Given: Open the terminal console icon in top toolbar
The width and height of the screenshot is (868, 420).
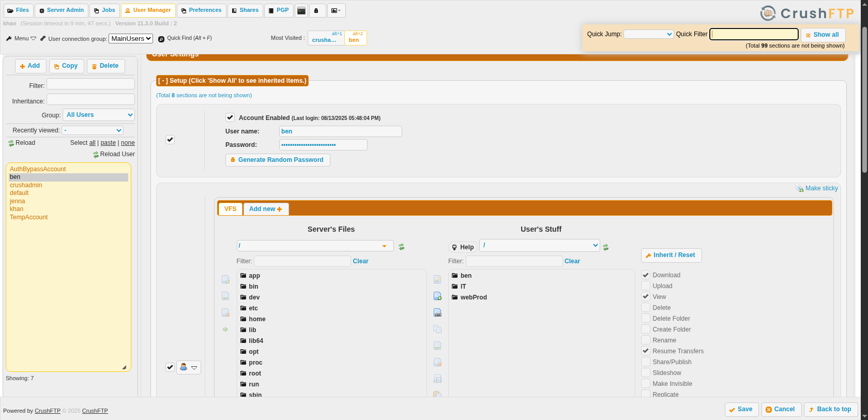Looking at the screenshot, I should click(x=301, y=10).
